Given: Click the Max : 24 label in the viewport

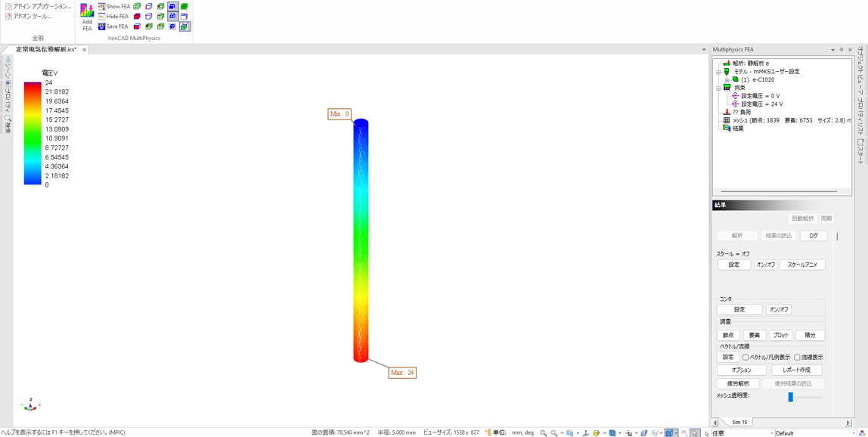Looking at the screenshot, I should click(x=402, y=373).
